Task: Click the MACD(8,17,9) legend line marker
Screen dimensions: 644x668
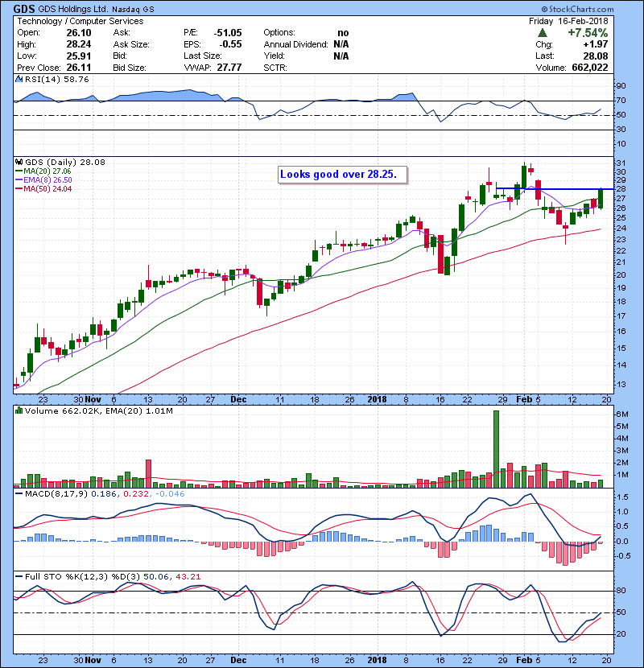Action: click(19, 494)
